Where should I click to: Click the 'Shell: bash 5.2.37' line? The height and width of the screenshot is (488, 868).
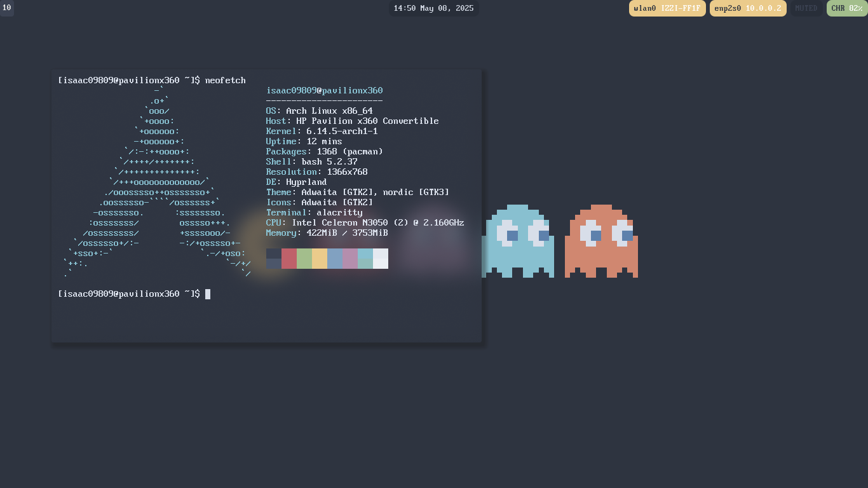(x=311, y=162)
